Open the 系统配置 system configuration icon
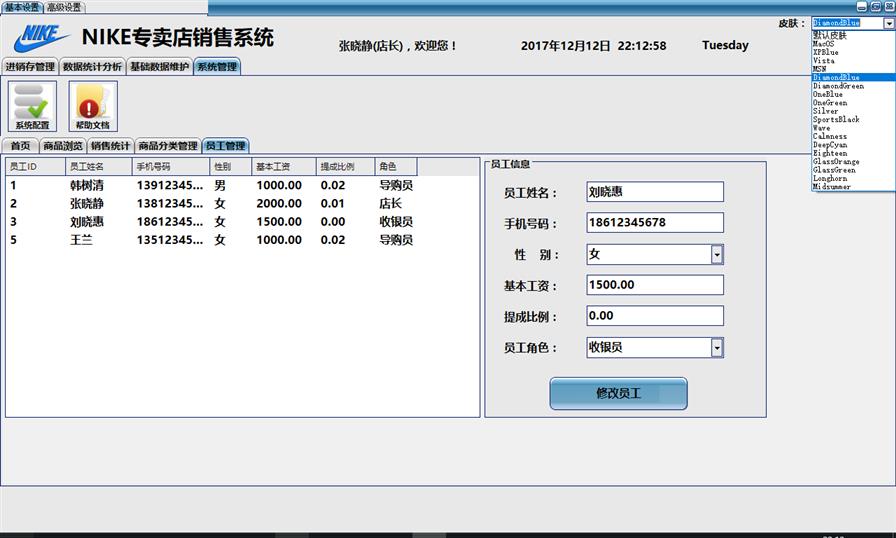Screen dimensions: 896x538 (x=32, y=106)
